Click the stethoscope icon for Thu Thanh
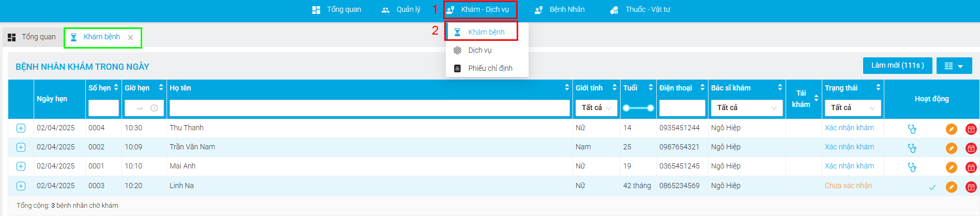Image resolution: width=980 pixels, height=216 pixels. tap(912, 129)
